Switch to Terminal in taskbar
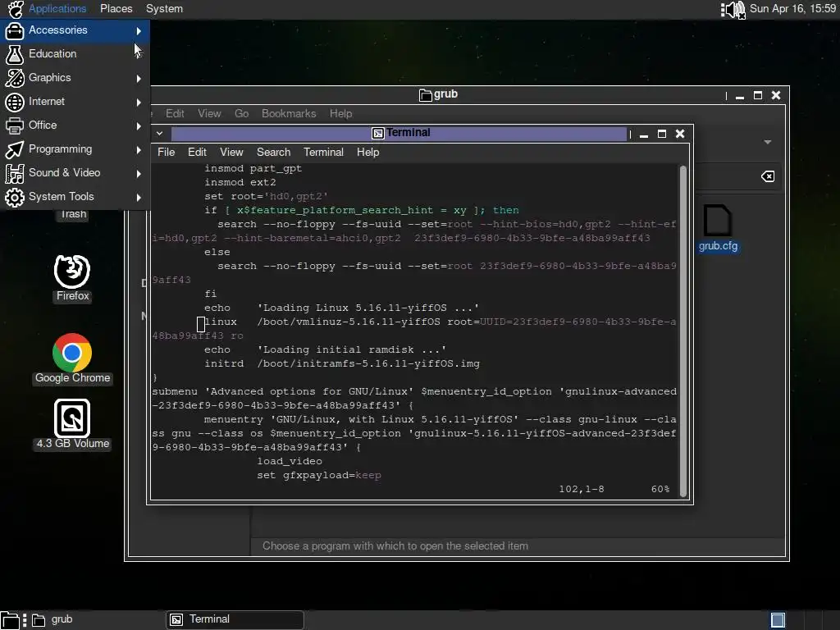Image resolution: width=840 pixels, height=630 pixels. click(235, 620)
